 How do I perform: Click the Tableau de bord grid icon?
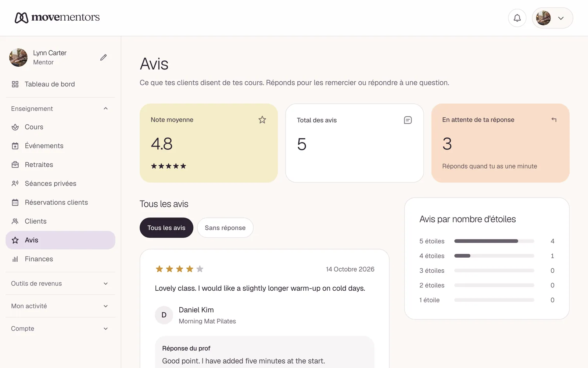15,84
